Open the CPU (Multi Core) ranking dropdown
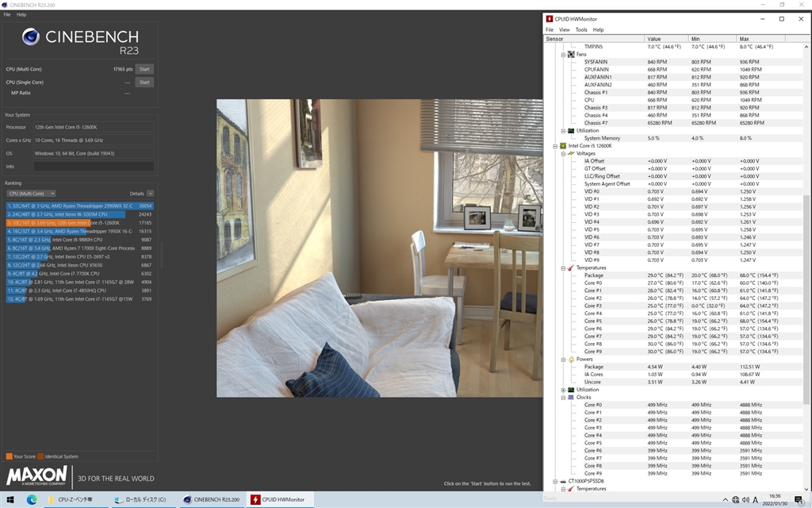This screenshot has width=812, height=508. click(x=31, y=194)
